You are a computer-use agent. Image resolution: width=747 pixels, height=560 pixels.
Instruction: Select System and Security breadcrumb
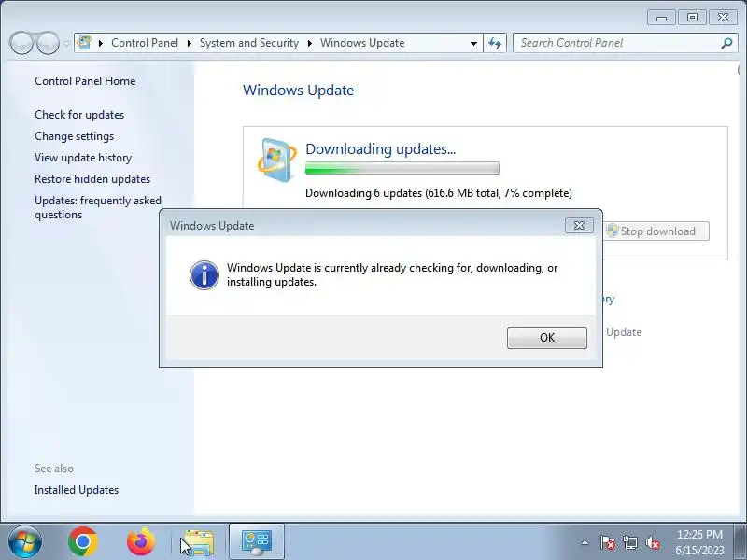pyautogui.click(x=248, y=43)
